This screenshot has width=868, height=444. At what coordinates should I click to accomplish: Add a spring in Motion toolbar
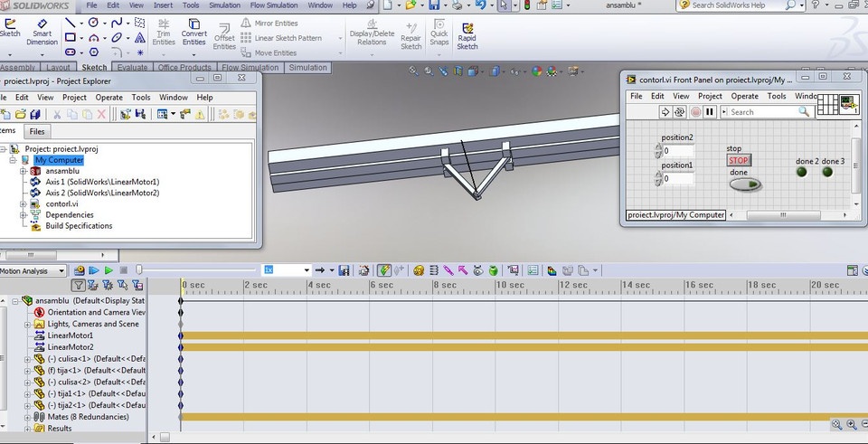(433, 270)
